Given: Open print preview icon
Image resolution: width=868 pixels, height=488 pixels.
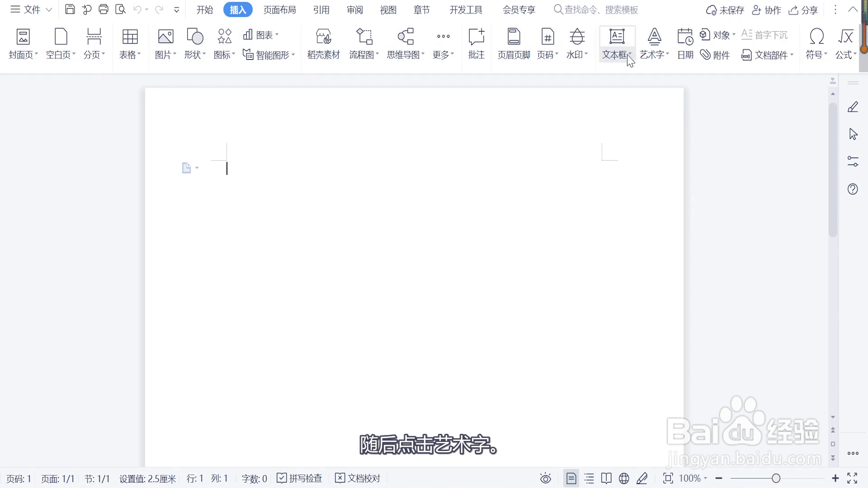Looking at the screenshot, I should click(120, 9).
